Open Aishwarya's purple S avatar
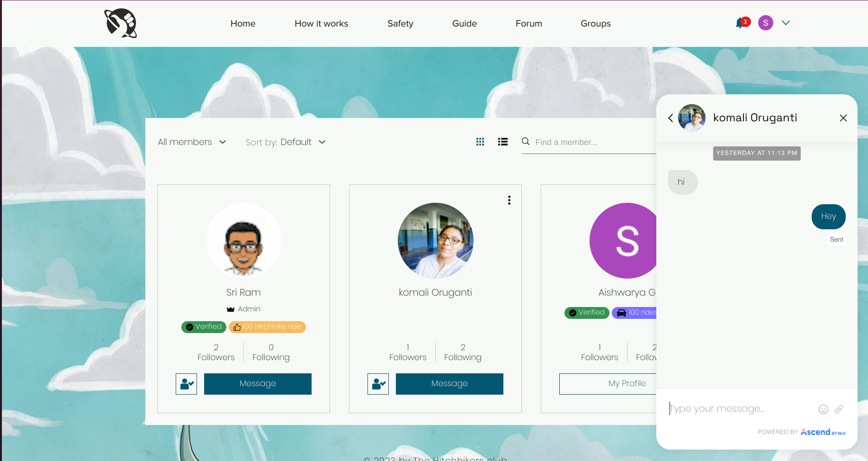Screen dimensions: 868x461 coord(623,241)
